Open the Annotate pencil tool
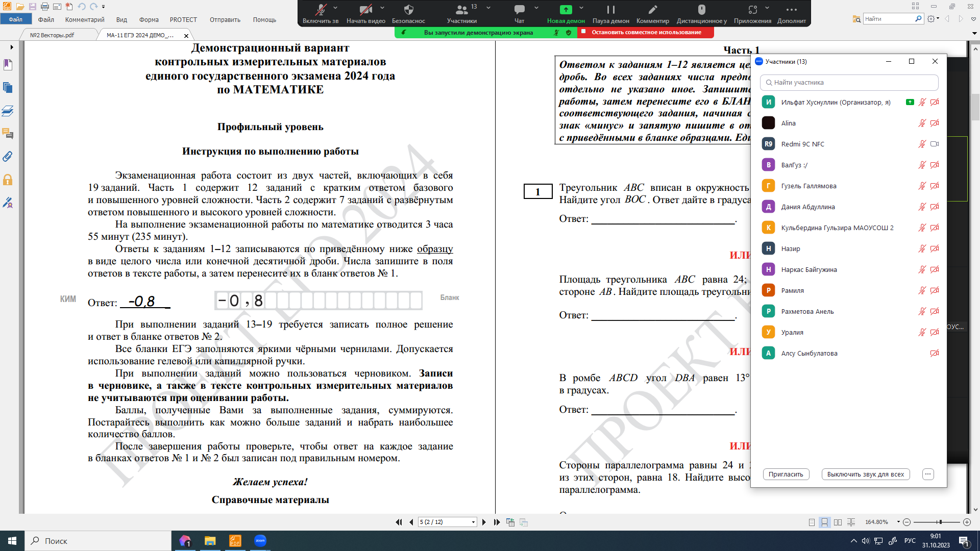This screenshot has width=980, height=551. pyautogui.click(x=652, y=13)
